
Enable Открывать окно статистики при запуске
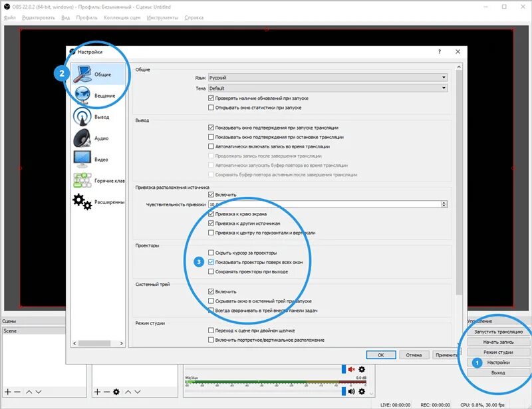[211, 108]
